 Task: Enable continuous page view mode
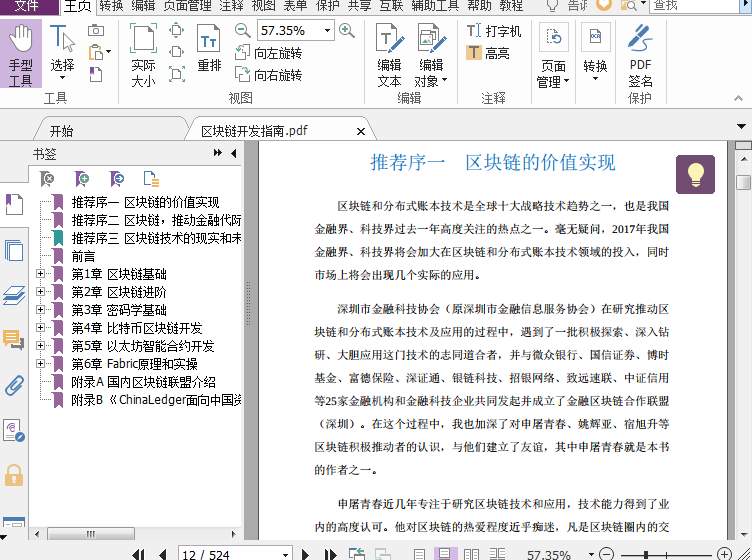pyautogui.click(x=445, y=554)
